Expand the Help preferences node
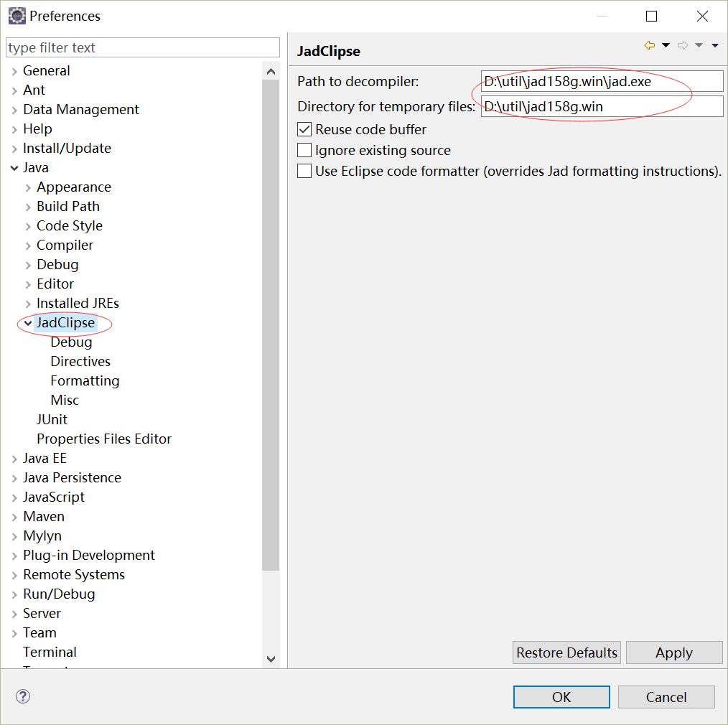The height and width of the screenshot is (725, 728). (14, 129)
